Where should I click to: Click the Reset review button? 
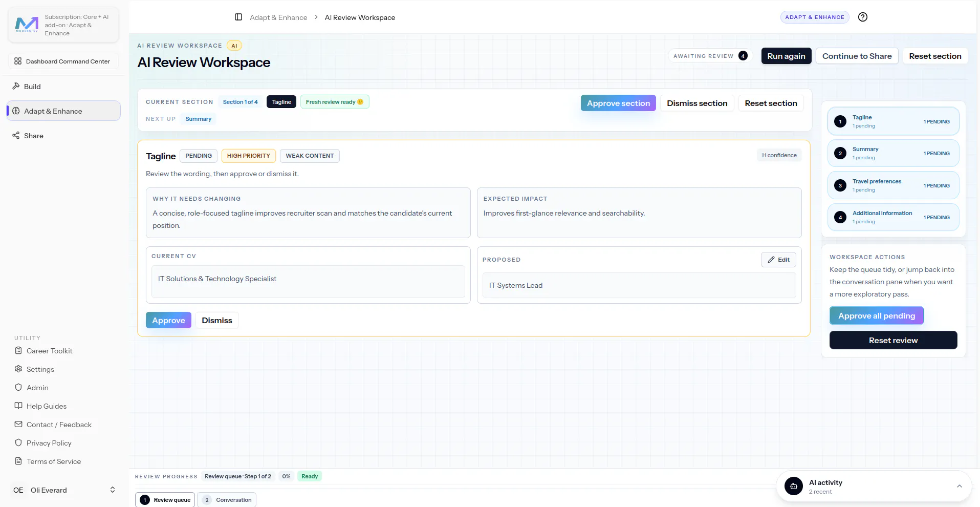(893, 340)
